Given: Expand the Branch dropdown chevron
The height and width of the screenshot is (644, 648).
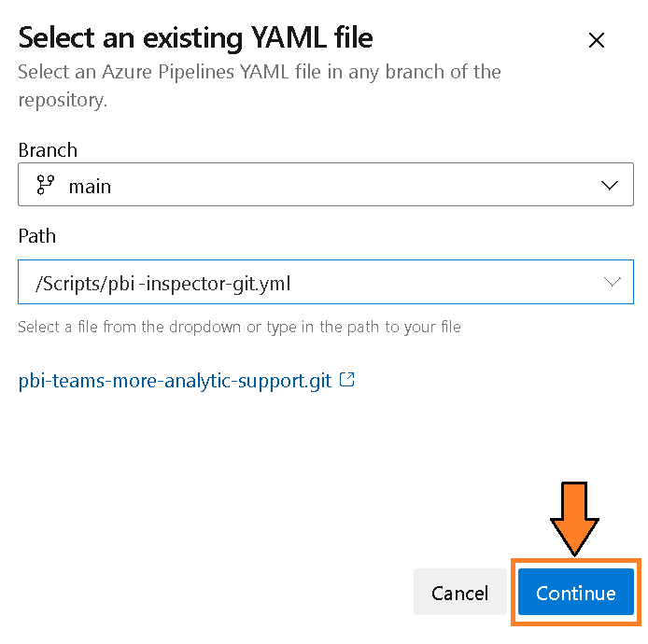Looking at the screenshot, I should click(611, 186).
